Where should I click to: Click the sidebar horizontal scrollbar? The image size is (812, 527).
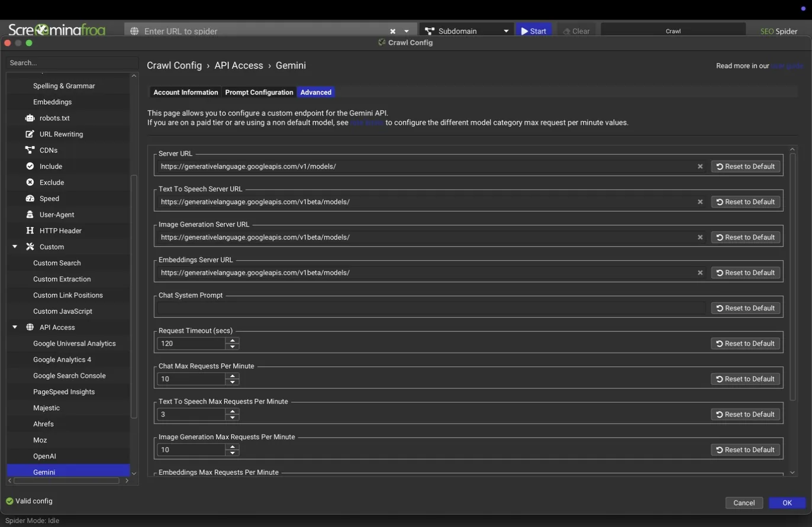(x=67, y=481)
